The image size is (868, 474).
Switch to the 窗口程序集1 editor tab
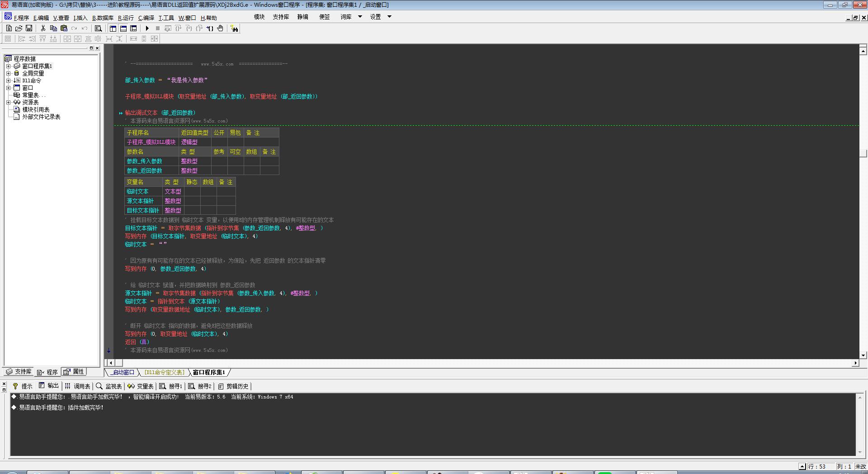pyautogui.click(x=209, y=372)
